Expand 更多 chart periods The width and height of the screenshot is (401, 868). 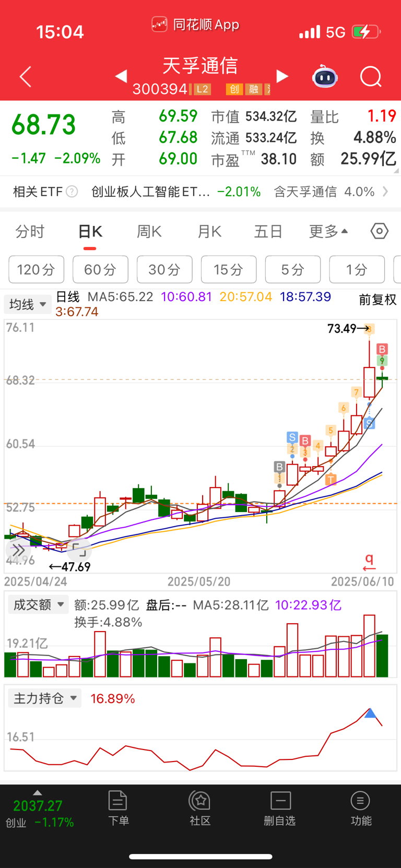(x=328, y=231)
